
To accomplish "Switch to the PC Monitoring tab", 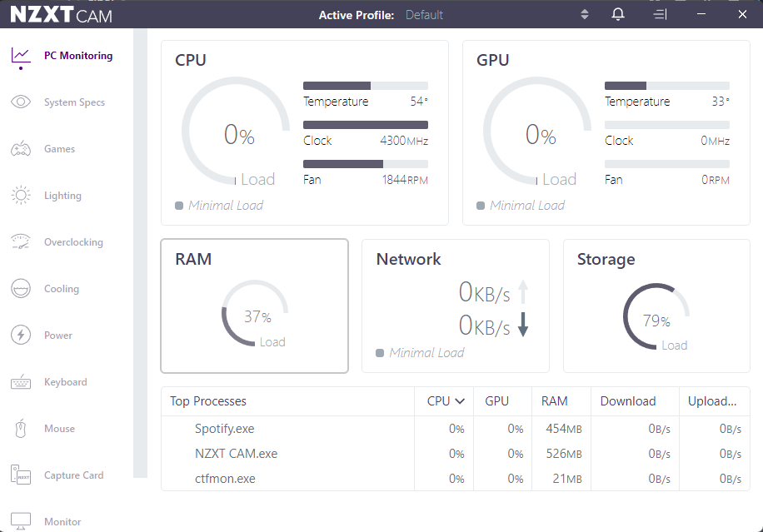I will [x=77, y=56].
